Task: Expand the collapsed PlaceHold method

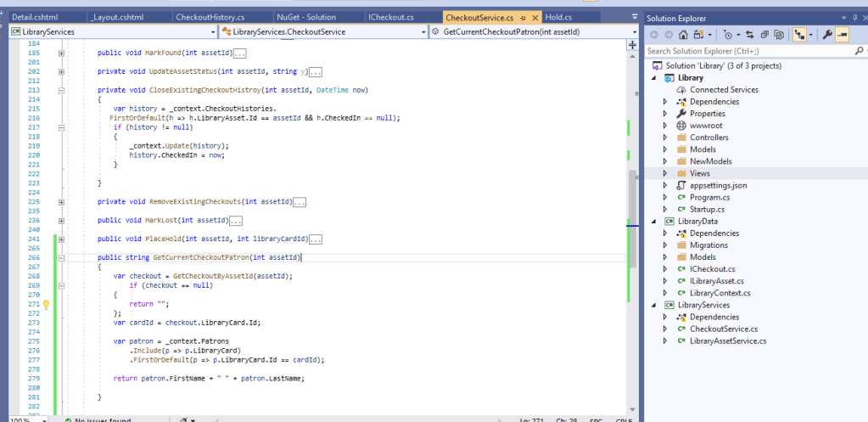Action: tap(61, 239)
